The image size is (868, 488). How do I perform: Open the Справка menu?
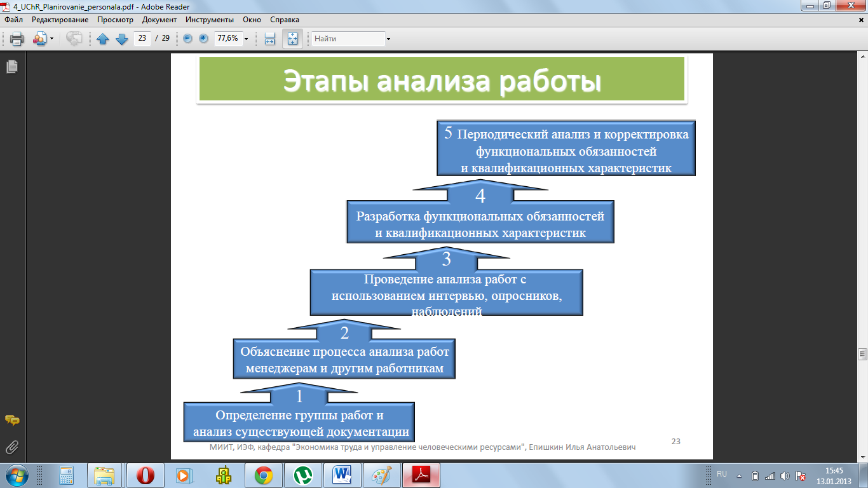[285, 20]
